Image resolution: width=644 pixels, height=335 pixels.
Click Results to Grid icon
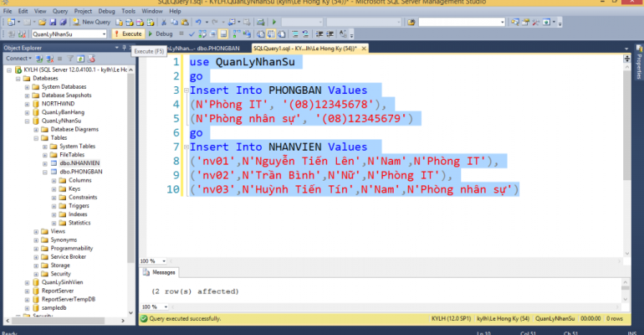click(271, 34)
